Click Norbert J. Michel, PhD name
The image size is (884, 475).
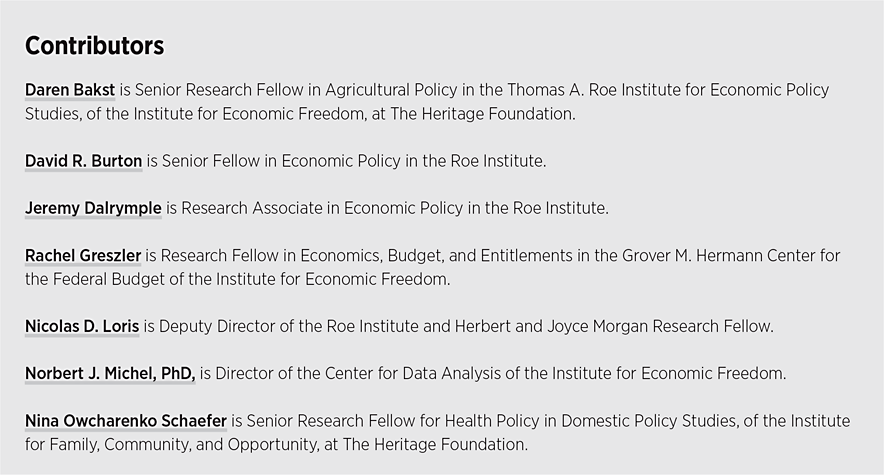(110, 374)
